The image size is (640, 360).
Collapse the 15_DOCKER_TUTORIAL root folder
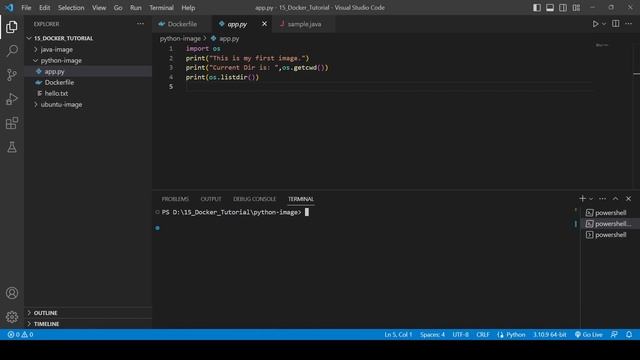(88, 38)
